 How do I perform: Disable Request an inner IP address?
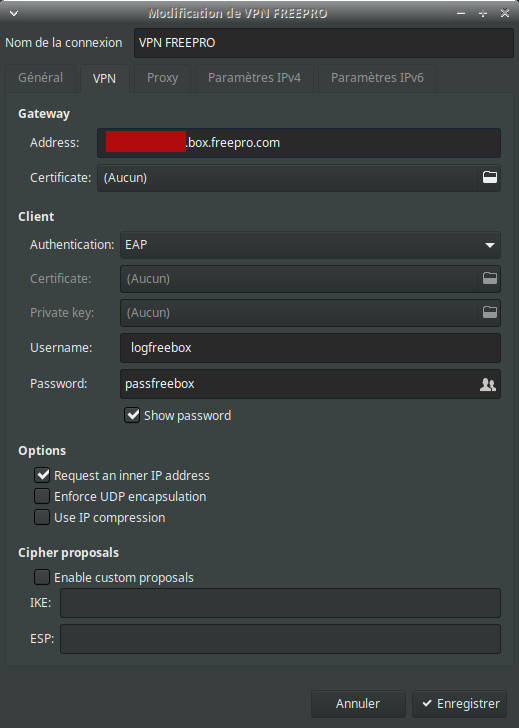click(42, 475)
